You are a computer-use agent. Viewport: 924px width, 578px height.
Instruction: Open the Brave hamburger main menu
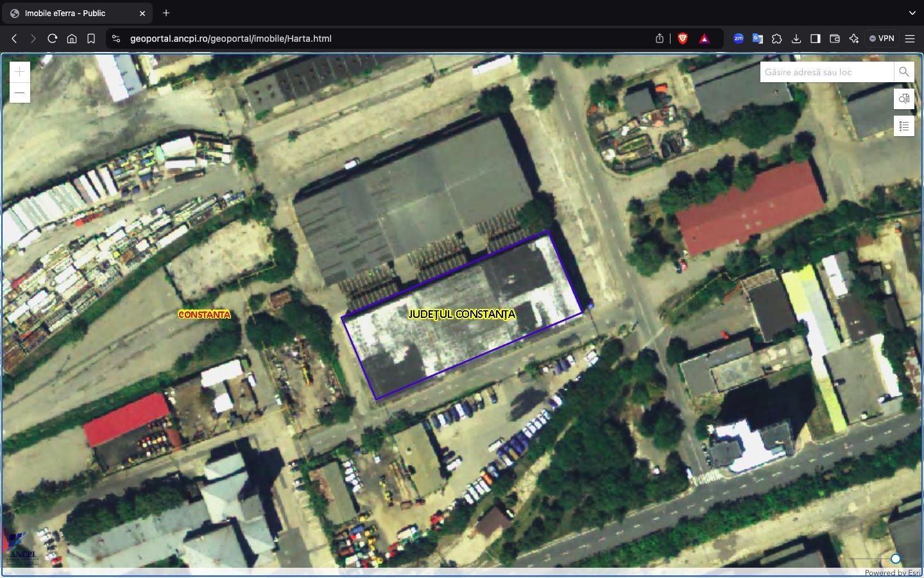910,39
